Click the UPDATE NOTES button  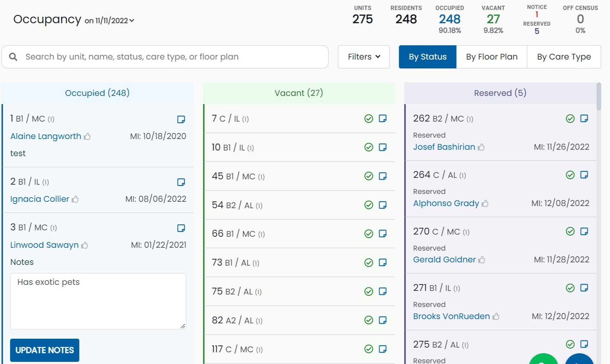coord(45,350)
